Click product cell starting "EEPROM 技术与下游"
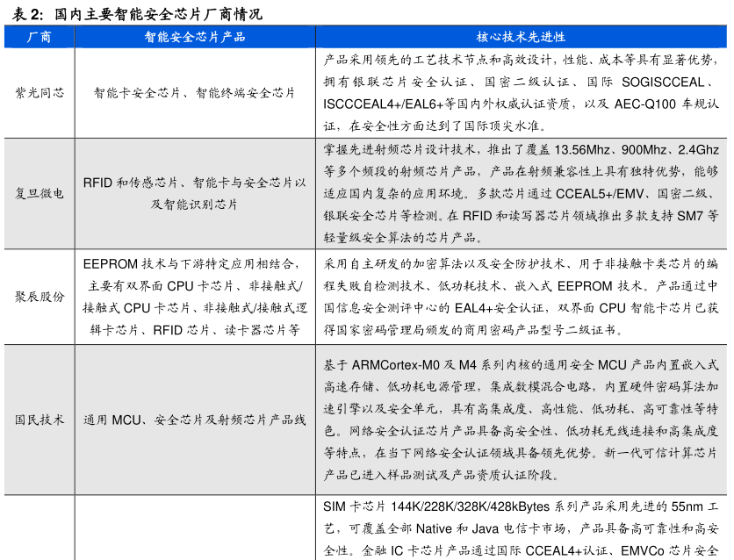The height and width of the screenshot is (560, 734). click(x=195, y=297)
